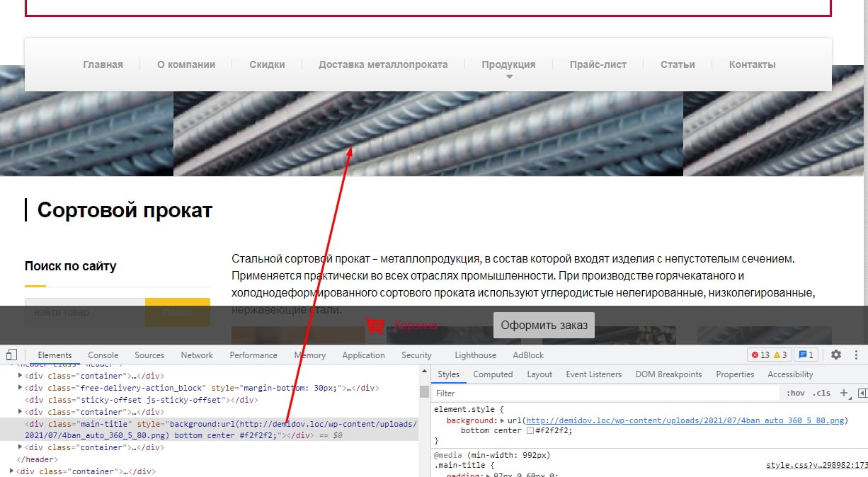
Task: Open the Скидки menu link
Action: (267, 64)
